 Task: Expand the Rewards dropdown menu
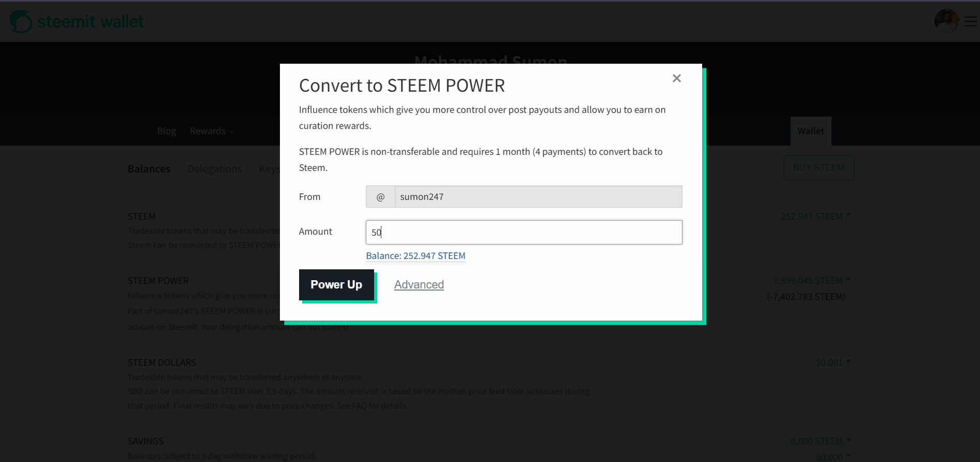212,131
